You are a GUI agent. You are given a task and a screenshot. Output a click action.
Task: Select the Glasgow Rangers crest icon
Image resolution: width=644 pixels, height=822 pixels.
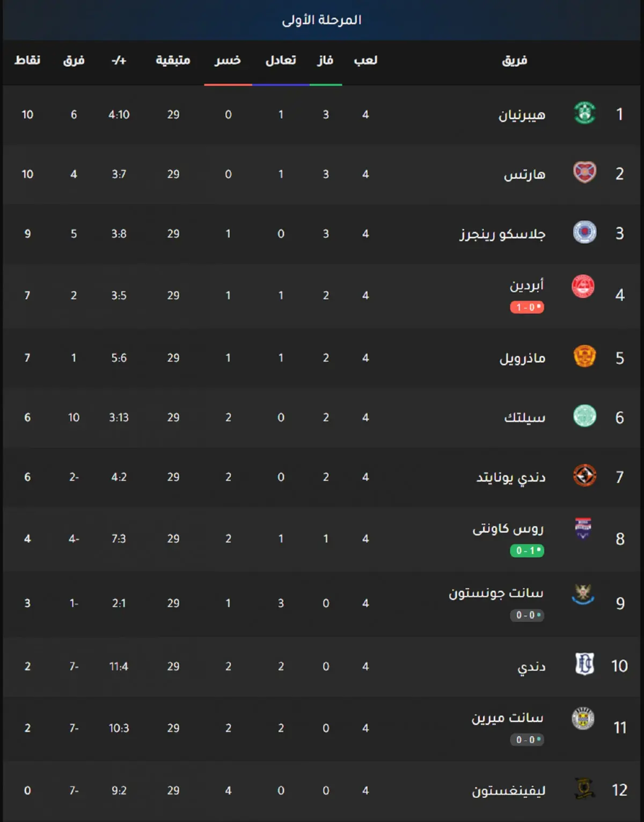click(584, 232)
